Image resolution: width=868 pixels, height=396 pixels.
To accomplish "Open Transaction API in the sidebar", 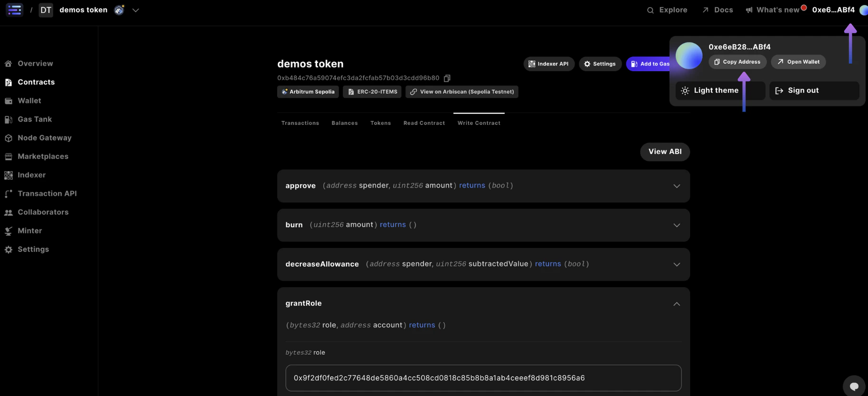I will point(47,194).
